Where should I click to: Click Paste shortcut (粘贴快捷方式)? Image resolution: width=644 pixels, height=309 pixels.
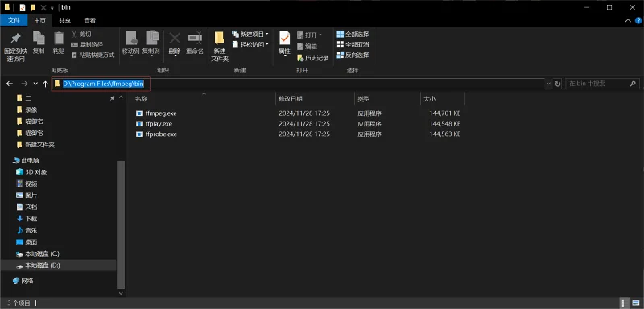click(93, 55)
